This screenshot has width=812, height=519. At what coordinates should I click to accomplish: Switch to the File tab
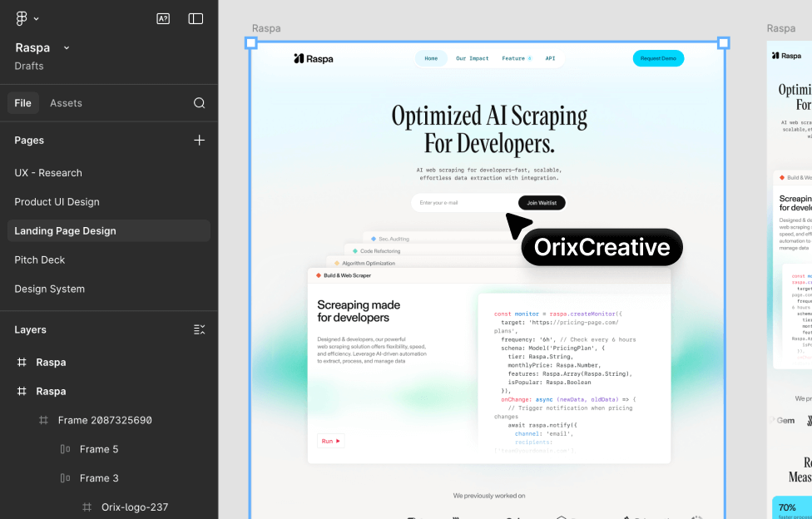(x=22, y=103)
